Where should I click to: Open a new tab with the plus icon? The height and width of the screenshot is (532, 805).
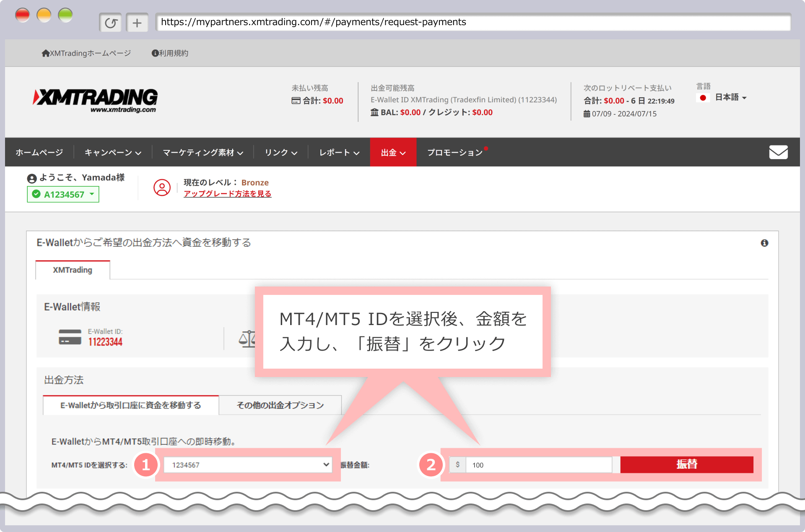click(137, 23)
